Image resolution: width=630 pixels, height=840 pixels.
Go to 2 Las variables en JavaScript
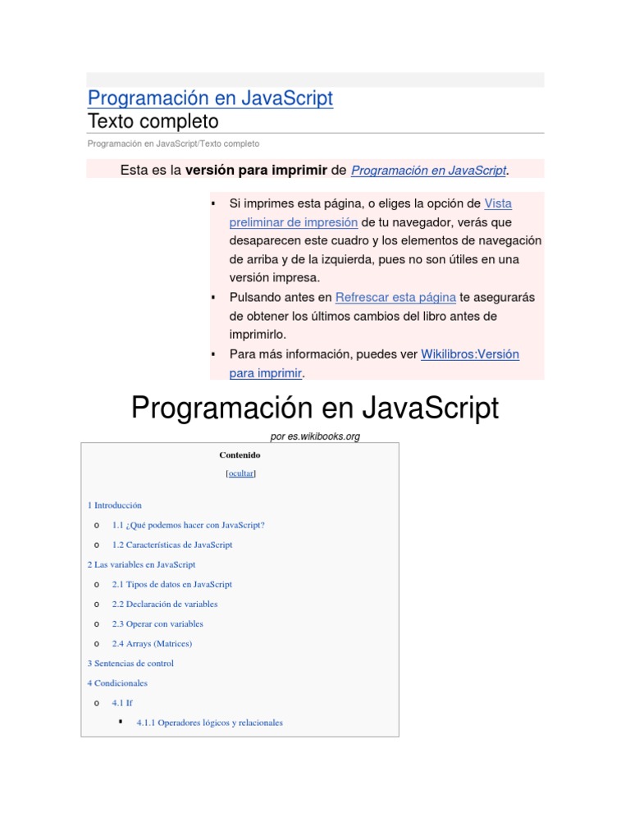[x=141, y=564]
